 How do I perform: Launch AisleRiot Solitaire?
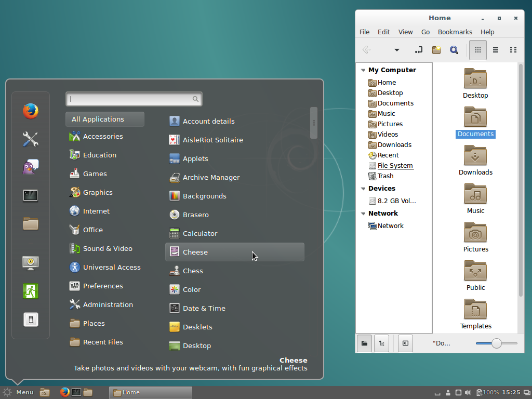click(x=234, y=140)
